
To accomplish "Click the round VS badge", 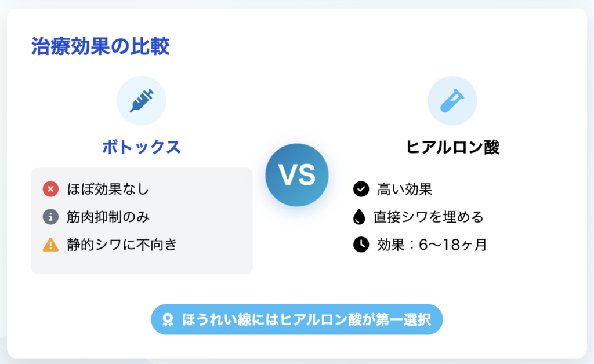I will 296,175.
